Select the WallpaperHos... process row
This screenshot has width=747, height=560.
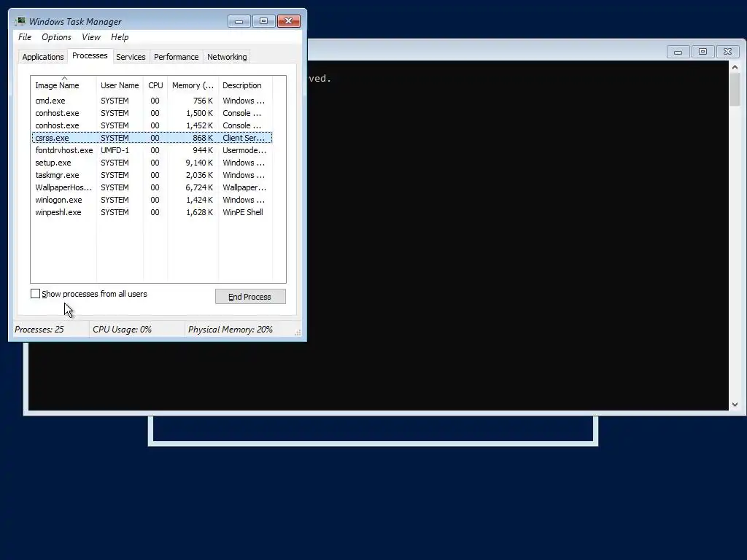152,187
